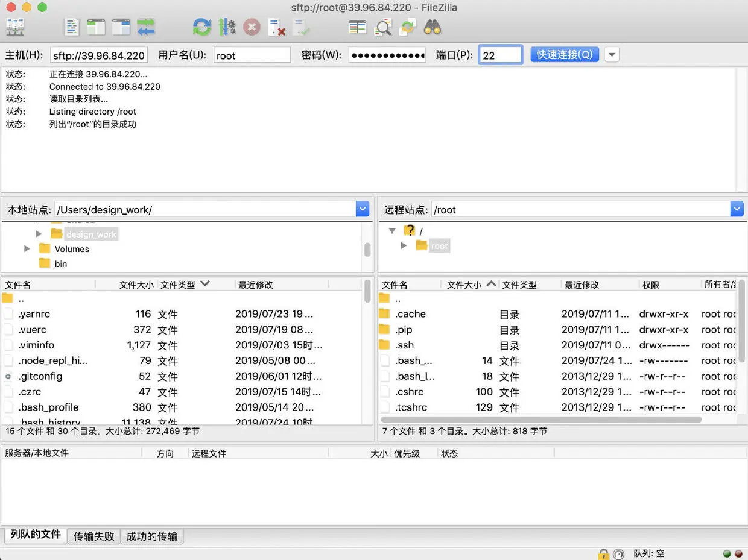748x560 pixels.
Task: Sort the queue by 优先级 column
Action: tap(414, 453)
